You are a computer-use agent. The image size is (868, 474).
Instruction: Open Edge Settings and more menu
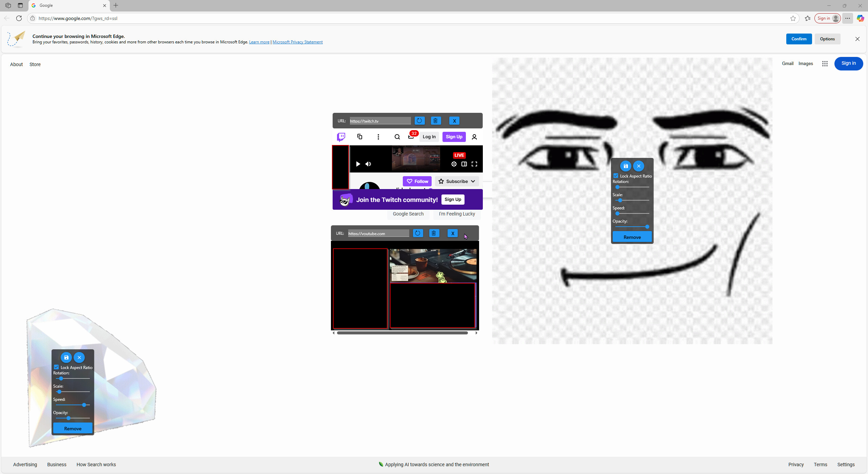point(847,18)
